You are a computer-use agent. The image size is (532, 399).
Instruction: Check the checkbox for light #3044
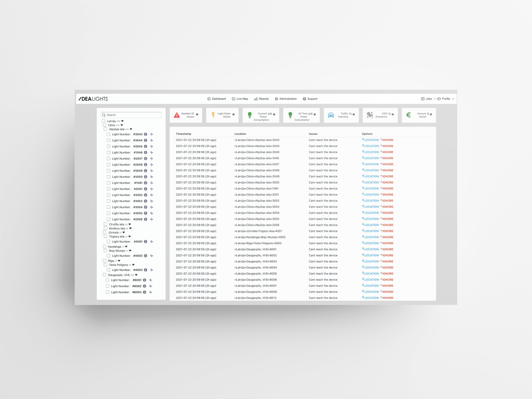[x=108, y=140]
